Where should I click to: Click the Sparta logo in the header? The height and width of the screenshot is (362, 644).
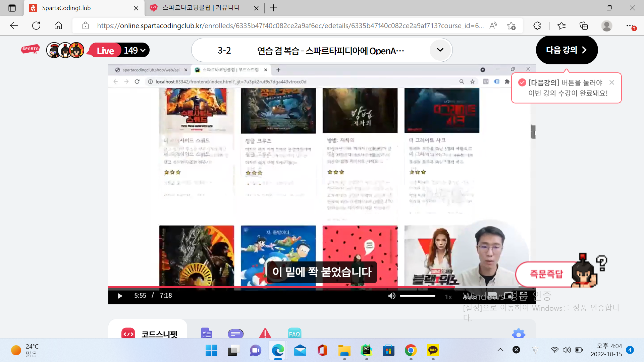point(31,50)
